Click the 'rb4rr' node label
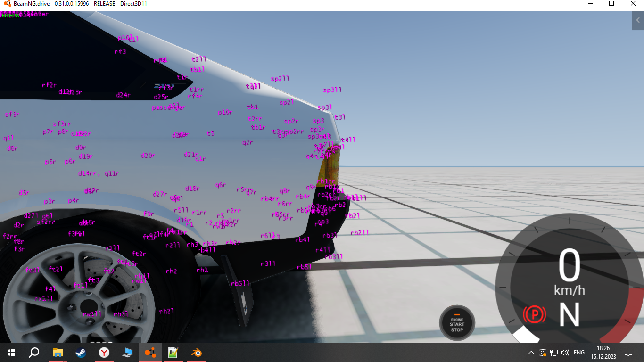644x362 pixels. click(x=270, y=199)
